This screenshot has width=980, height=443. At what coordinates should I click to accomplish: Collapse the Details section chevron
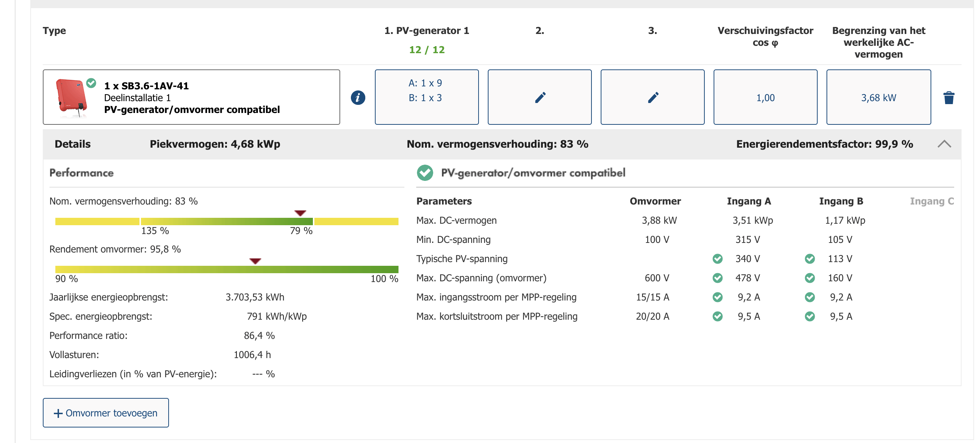pyautogui.click(x=944, y=144)
